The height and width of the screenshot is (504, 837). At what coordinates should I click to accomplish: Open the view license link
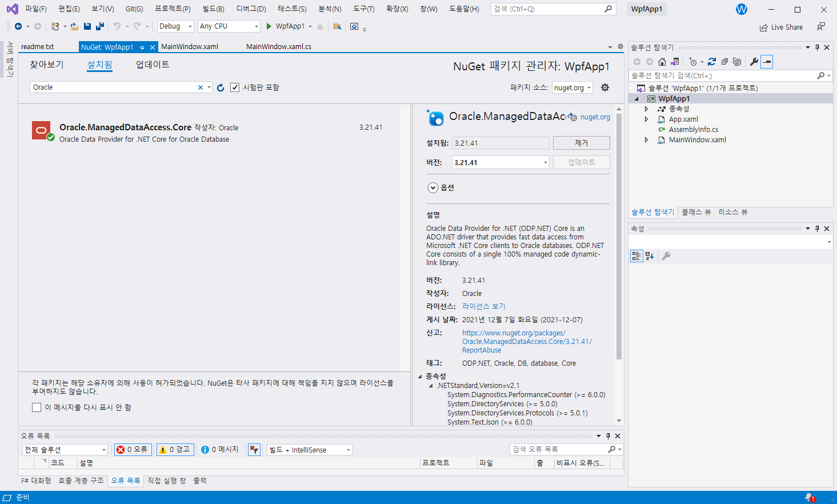(x=484, y=306)
